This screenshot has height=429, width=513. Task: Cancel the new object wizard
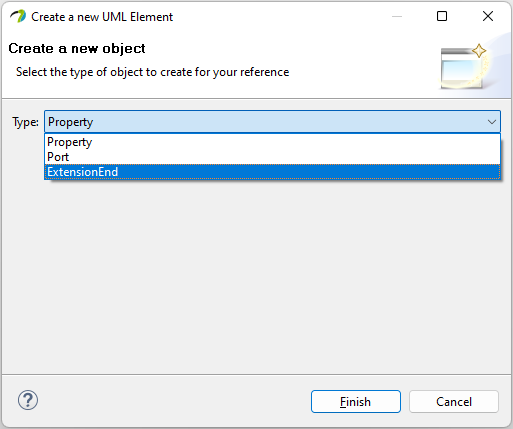click(454, 402)
